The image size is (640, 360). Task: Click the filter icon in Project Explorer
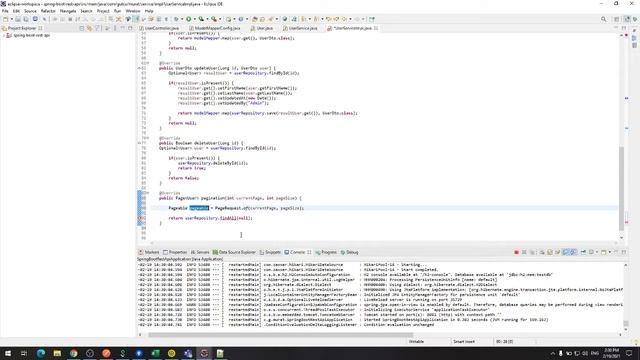97,28
